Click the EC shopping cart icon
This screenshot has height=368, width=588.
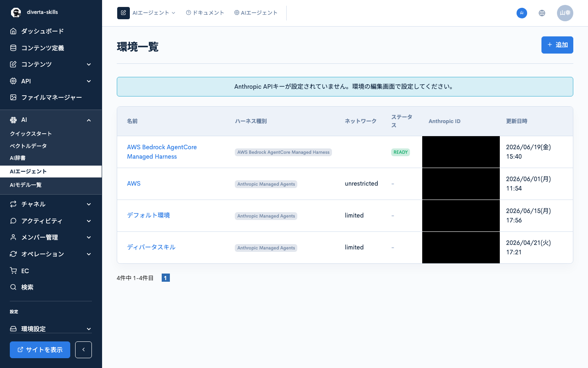click(x=13, y=271)
